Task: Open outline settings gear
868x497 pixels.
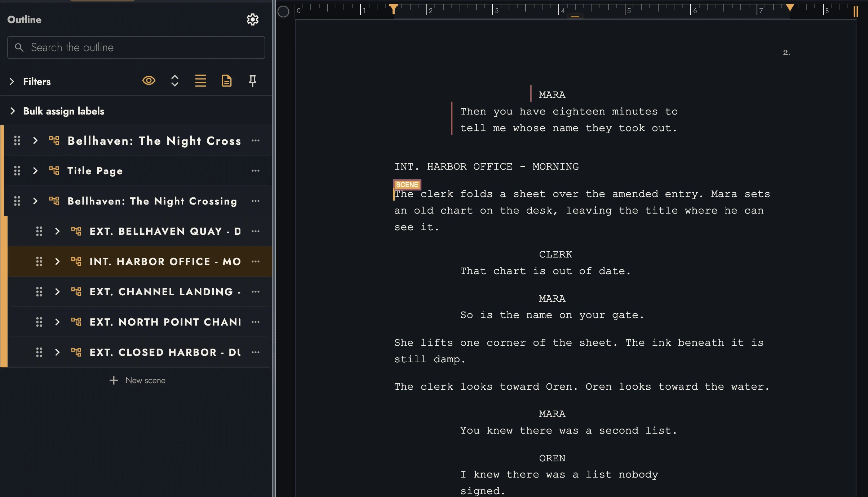Action: 252,19
